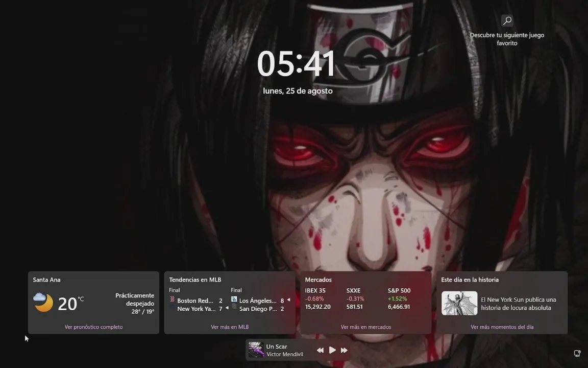Select the Boston Red Sox score row

click(x=196, y=301)
